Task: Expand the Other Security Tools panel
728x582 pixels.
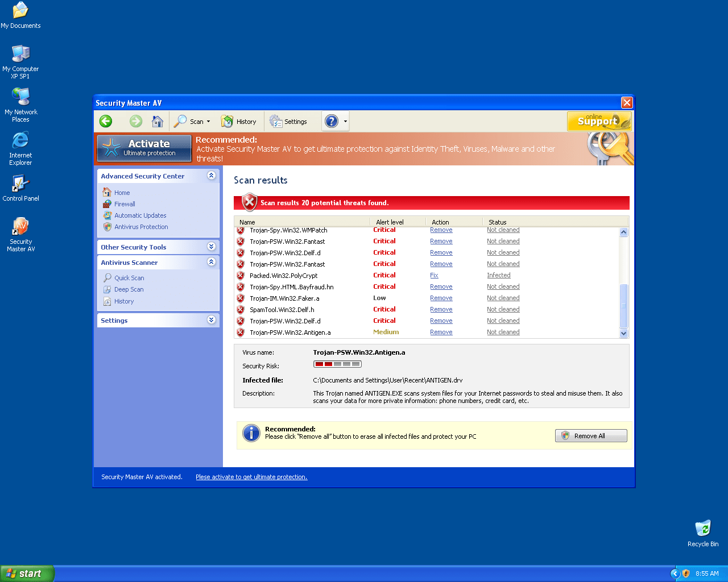Action: [x=212, y=247]
